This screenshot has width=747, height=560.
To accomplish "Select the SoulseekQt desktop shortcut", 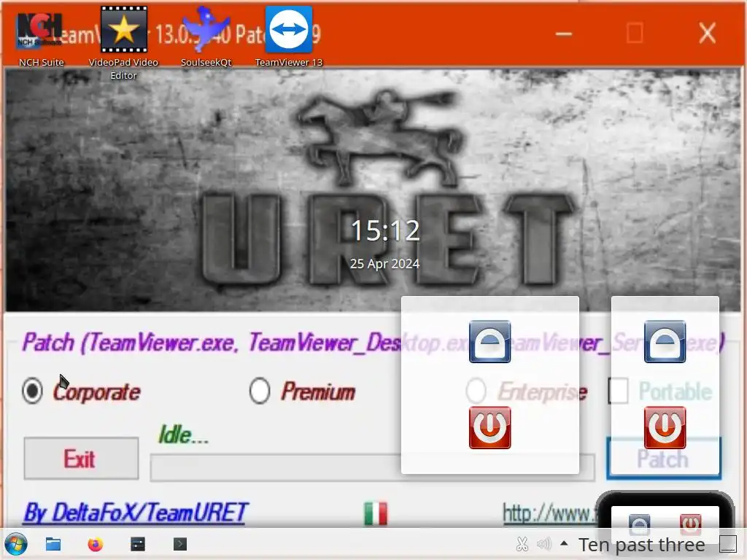I will click(206, 37).
